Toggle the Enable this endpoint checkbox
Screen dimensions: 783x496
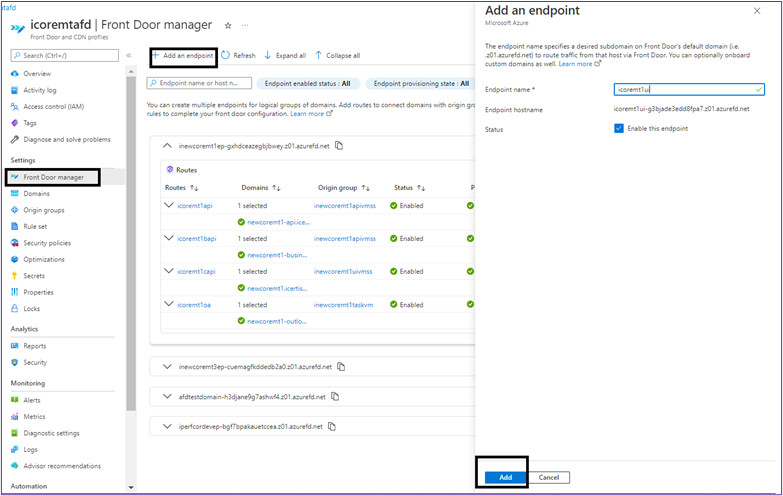point(619,129)
